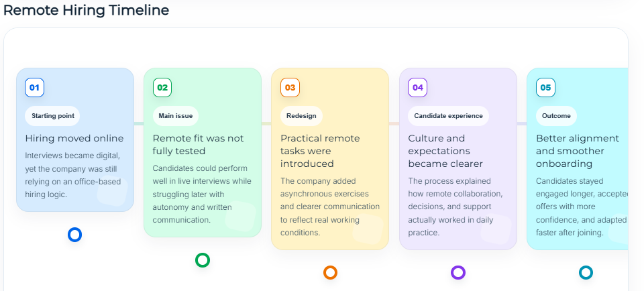Select the blue timeline circle marker
644x291 pixels.
coord(75,235)
